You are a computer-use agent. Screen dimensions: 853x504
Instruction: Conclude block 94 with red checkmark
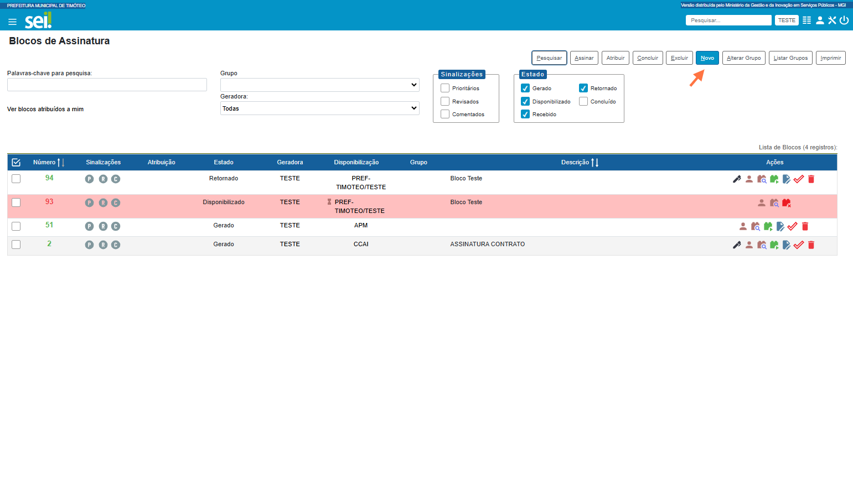799,179
